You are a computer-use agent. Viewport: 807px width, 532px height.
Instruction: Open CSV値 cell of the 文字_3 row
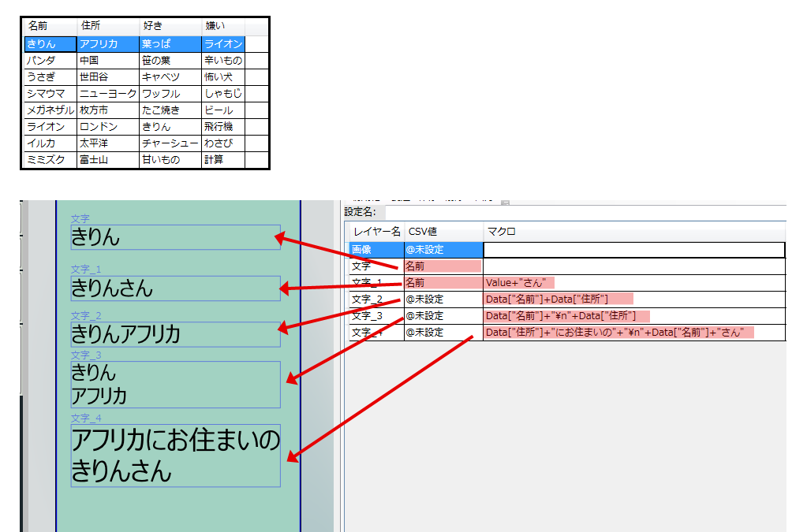coord(443,316)
